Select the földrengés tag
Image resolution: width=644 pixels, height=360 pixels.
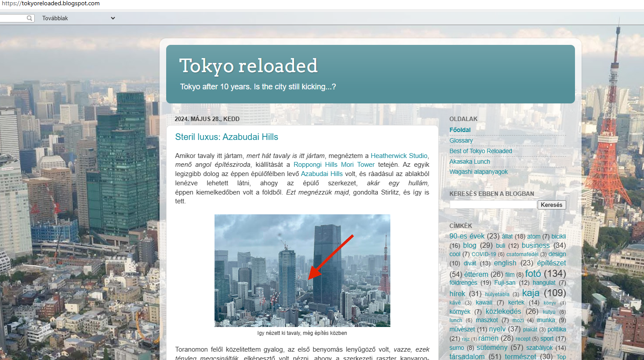click(463, 283)
